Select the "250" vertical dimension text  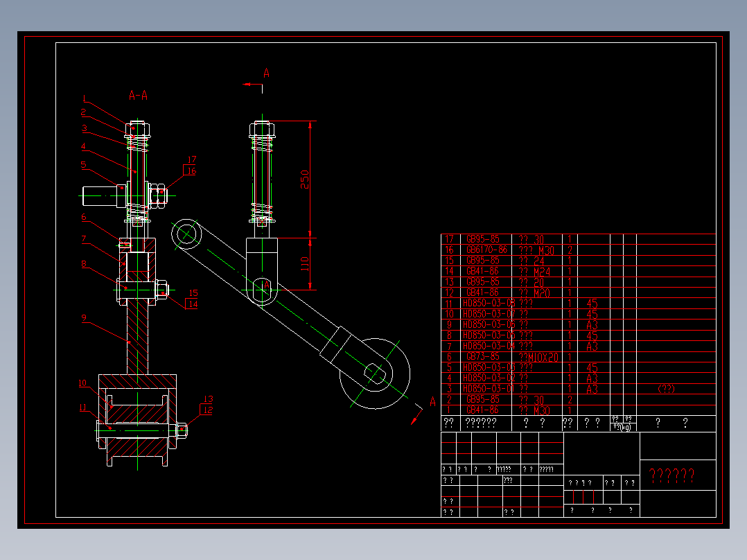pyautogui.click(x=305, y=180)
